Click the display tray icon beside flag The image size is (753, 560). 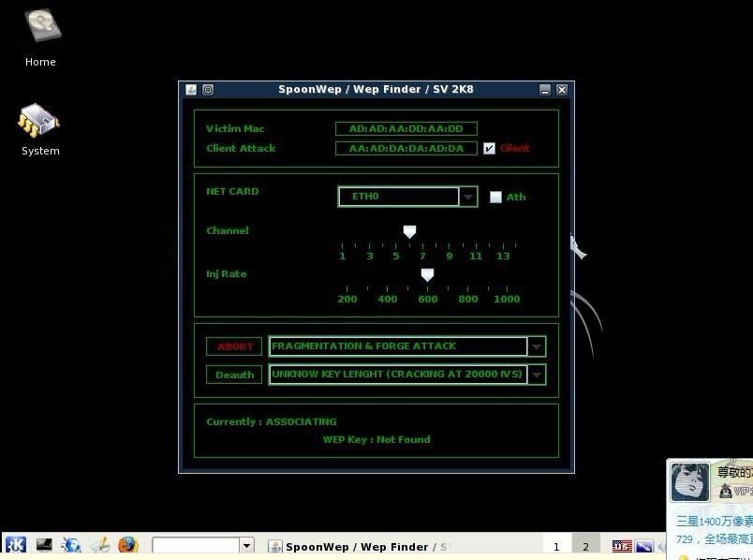(x=644, y=546)
